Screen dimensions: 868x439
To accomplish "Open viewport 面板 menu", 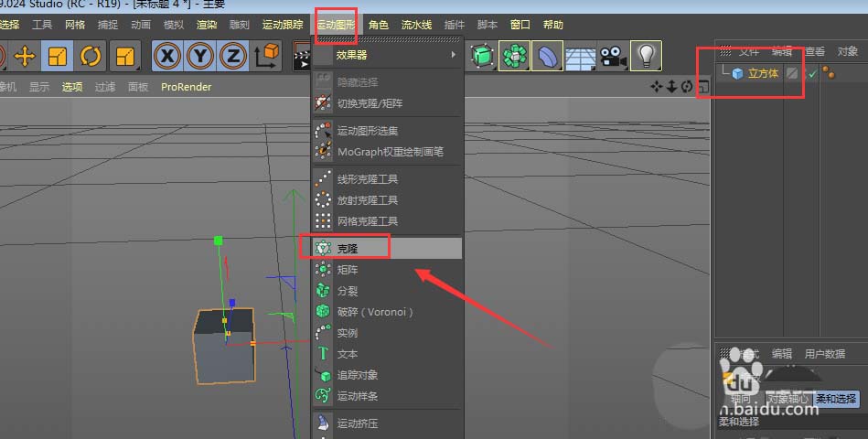I will [x=138, y=87].
